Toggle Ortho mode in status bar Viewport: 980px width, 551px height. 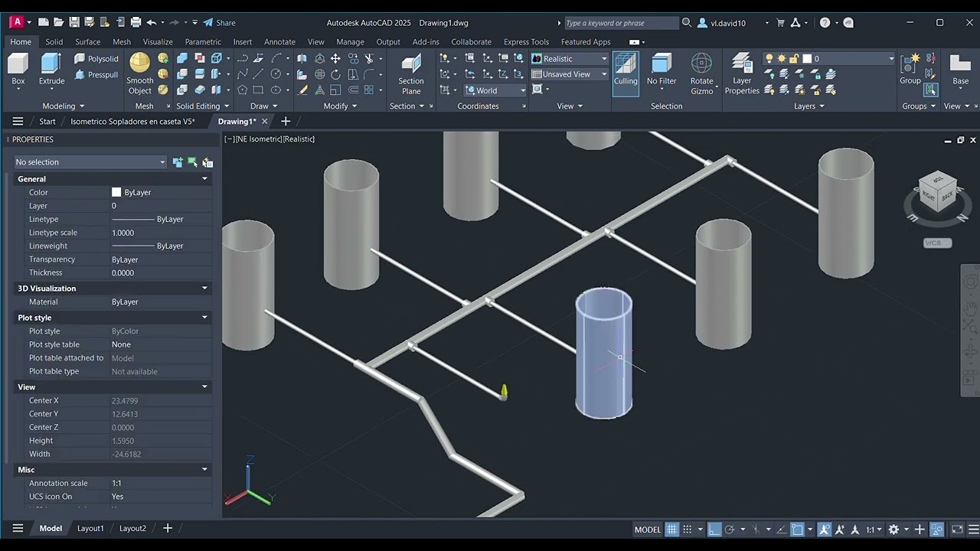pyautogui.click(x=714, y=530)
